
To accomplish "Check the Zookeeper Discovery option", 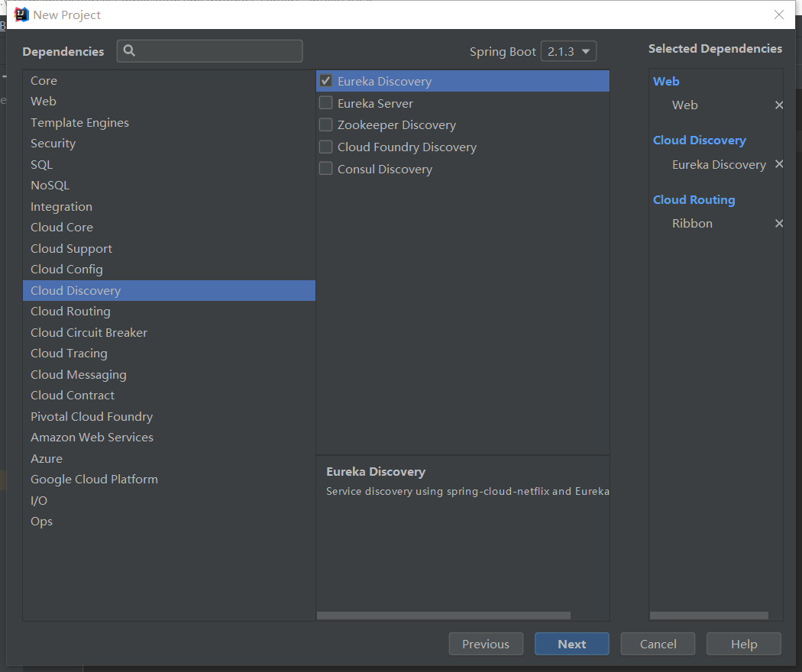I will pos(326,124).
